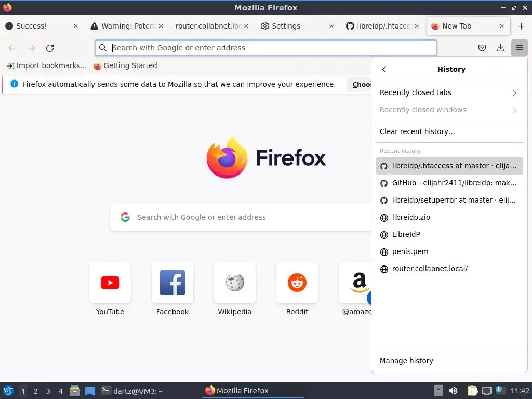Switch to workspace 4 in taskbar
This screenshot has width=532, height=399.
pos(61,391)
